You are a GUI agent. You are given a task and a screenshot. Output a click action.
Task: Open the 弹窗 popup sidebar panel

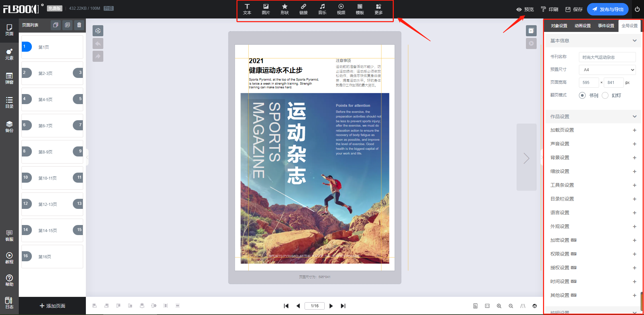(9, 79)
